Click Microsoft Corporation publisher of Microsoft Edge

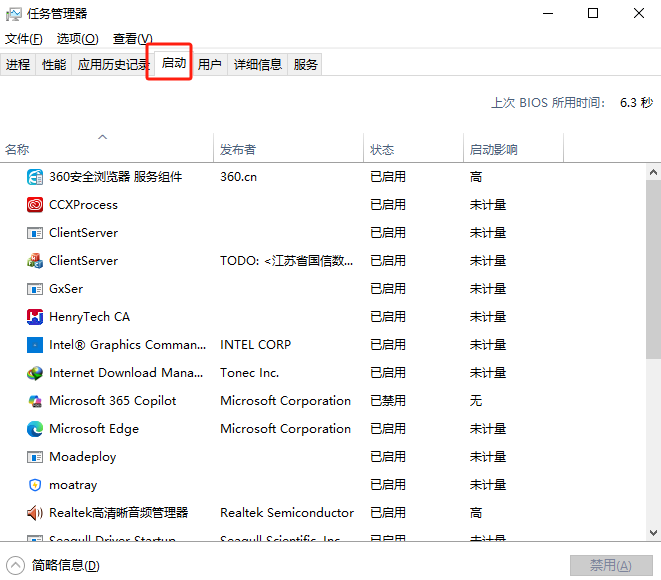[x=285, y=429]
